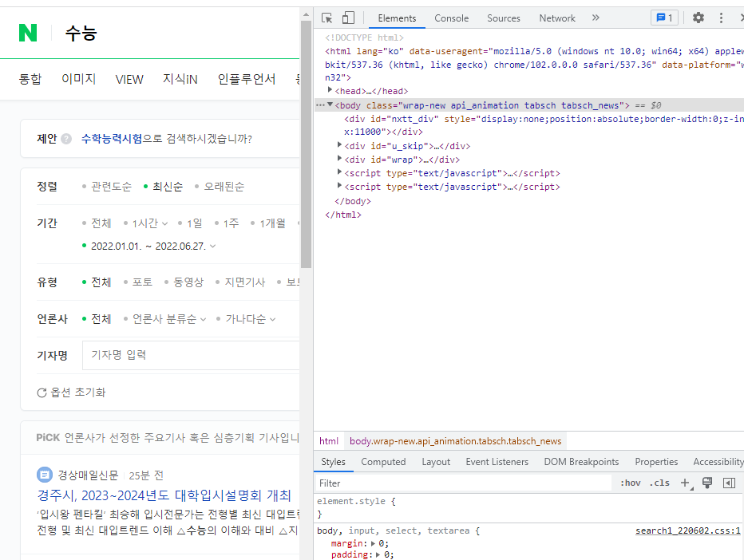Expand the second script element node
This screenshot has height=560, width=744.
339,186
